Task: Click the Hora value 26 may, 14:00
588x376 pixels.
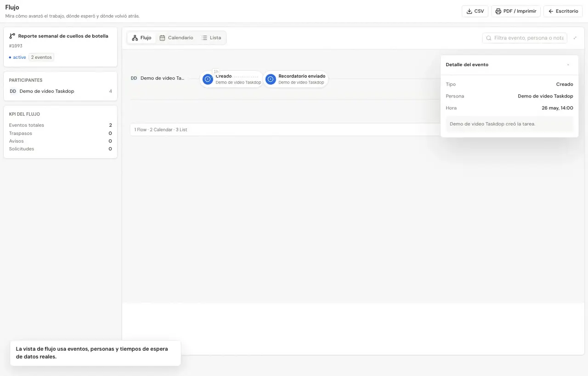Action: (557, 108)
